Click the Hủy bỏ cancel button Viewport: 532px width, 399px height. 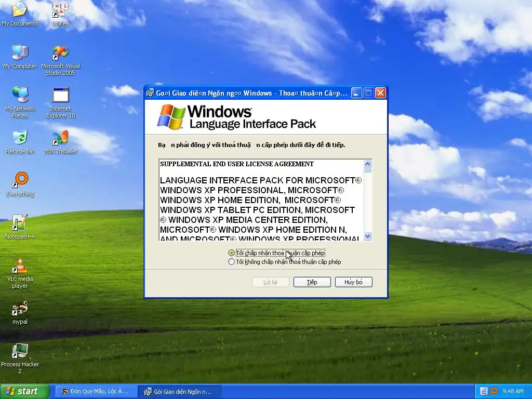[353, 282]
